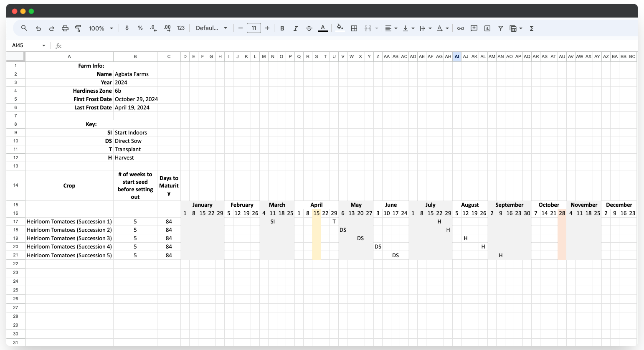
Task: Toggle italic formatting on
Action: (295, 28)
